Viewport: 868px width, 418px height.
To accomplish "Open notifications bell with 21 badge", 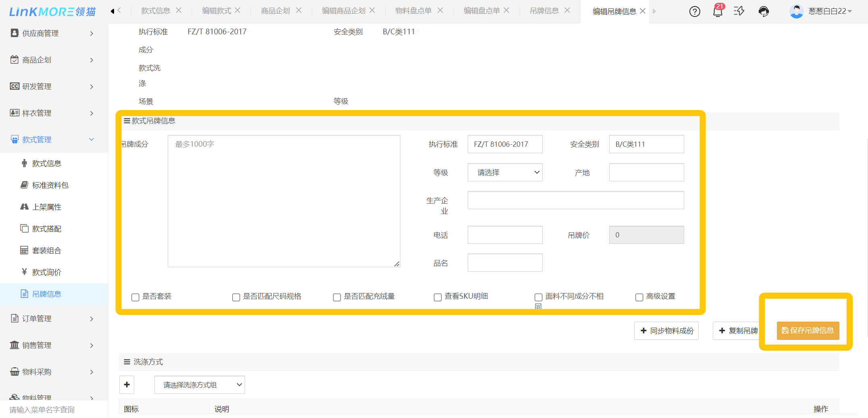I will 718,11.
